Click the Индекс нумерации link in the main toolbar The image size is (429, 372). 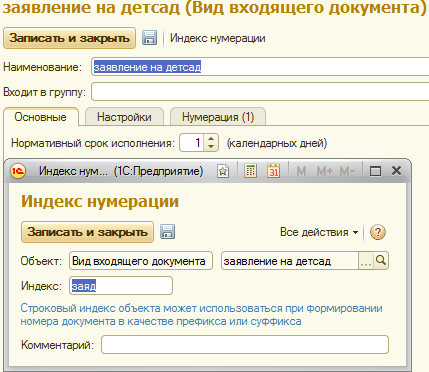click(218, 38)
